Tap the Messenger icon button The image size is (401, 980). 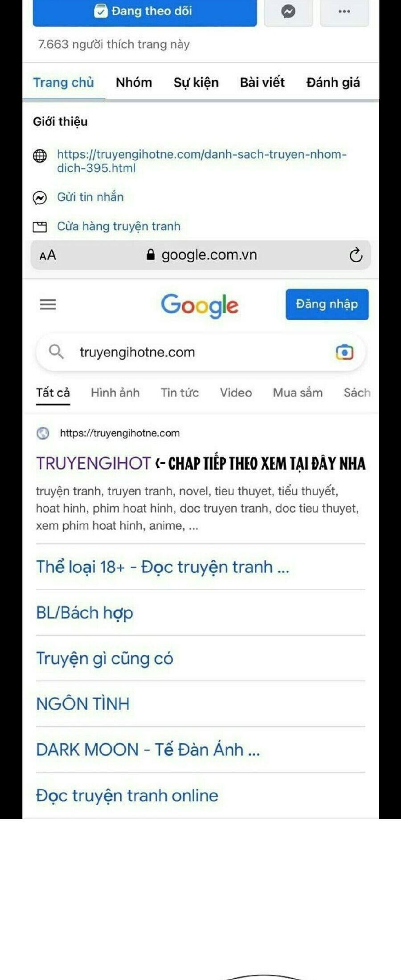[288, 12]
